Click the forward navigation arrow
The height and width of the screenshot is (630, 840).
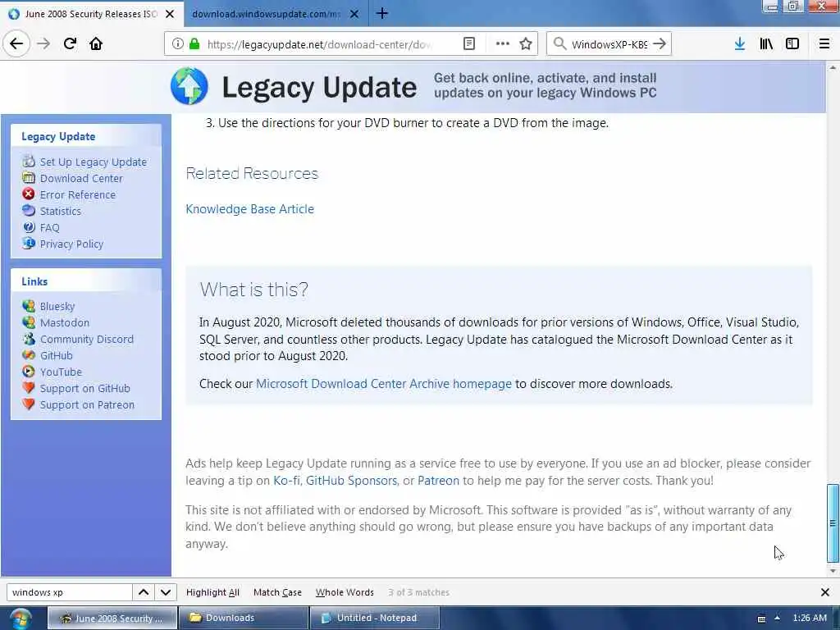point(43,44)
